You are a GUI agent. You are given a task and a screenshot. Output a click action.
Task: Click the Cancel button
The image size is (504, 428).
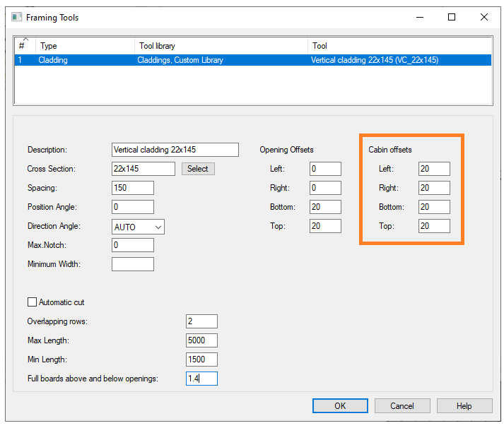402,405
